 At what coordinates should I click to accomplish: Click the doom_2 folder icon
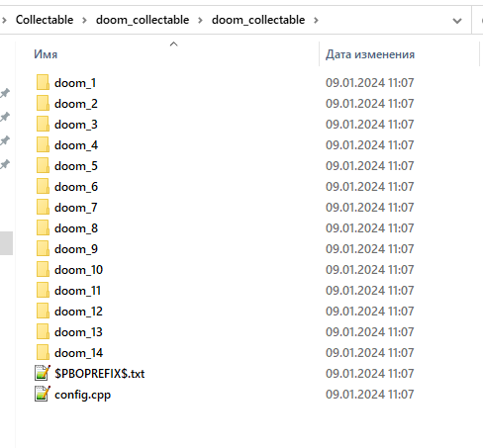click(x=43, y=103)
